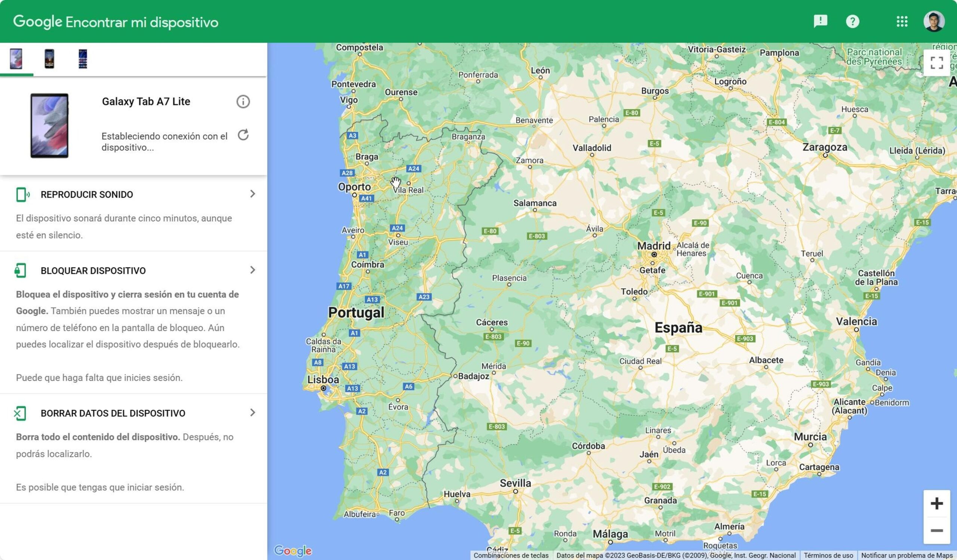Zoom out on the map

pyautogui.click(x=937, y=530)
